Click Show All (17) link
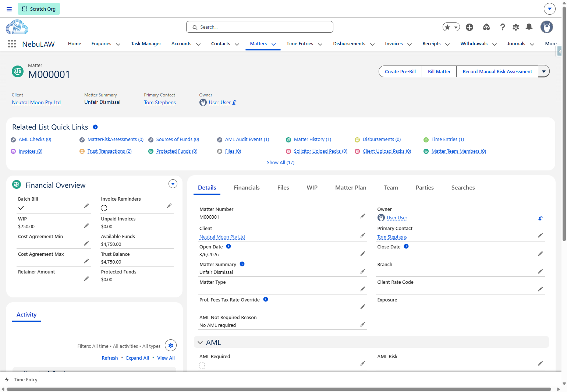This screenshot has width=567, height=392. tap(281, 163)
